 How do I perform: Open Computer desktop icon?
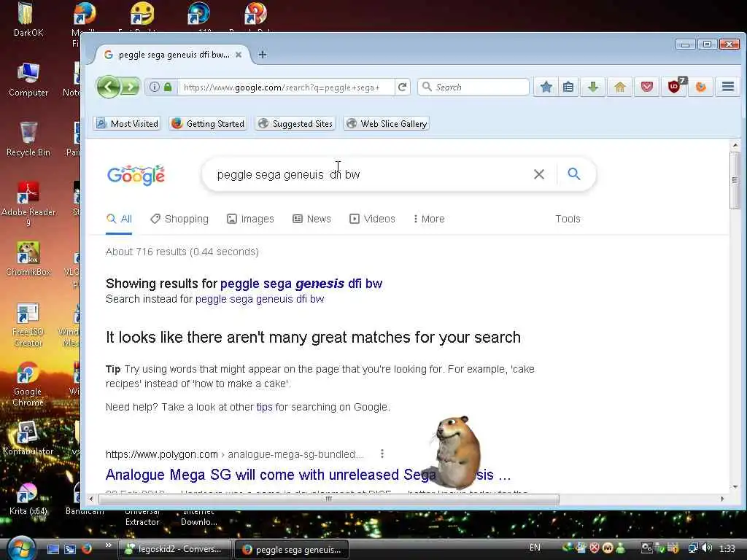28,79
